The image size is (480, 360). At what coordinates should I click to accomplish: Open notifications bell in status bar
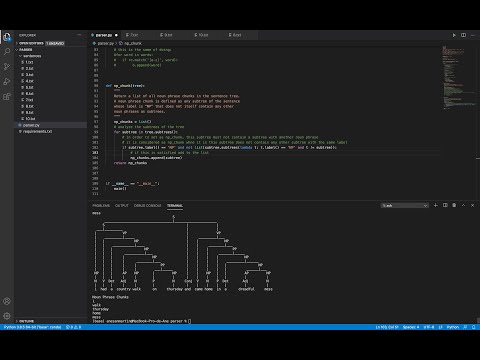pyautogui.click(x=474, y=327)
